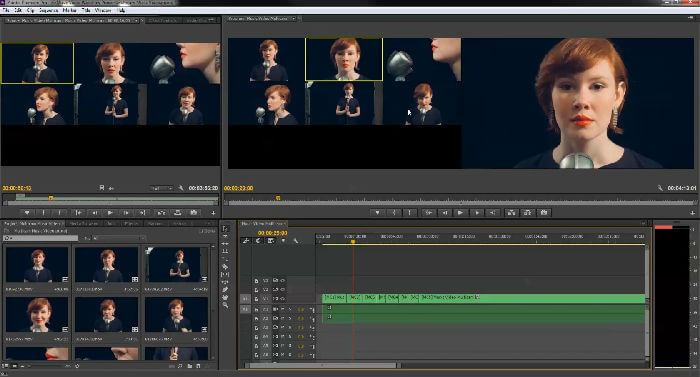Open button editor plus in Source monitor
Screen dimensions: 700x377
213,213
